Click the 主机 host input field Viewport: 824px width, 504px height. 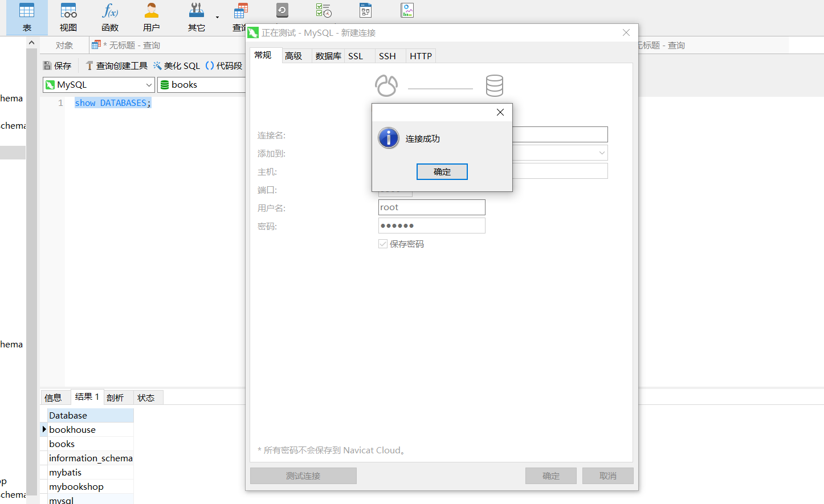click(x=560, y=171)
